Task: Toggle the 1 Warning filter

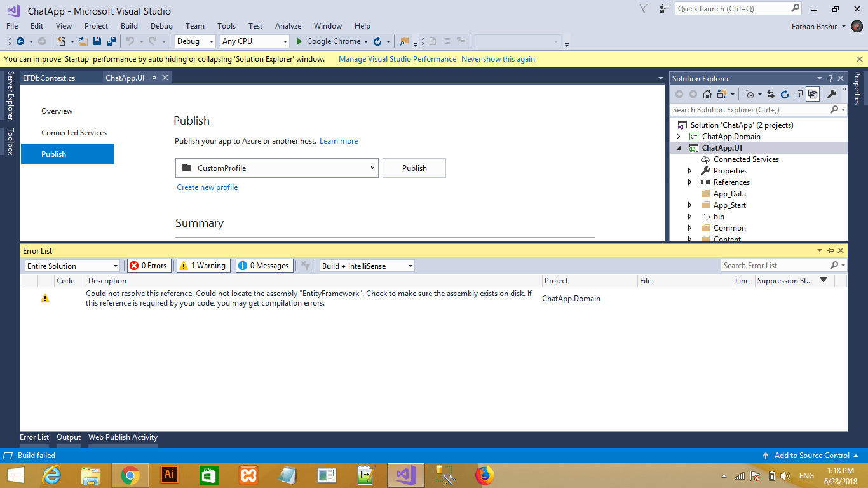Action: coord(203,266)
